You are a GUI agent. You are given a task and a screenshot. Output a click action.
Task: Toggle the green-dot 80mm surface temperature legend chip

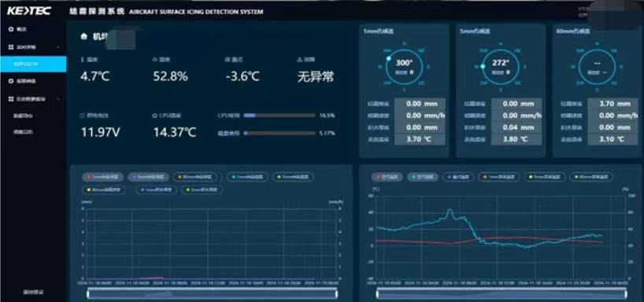coord(590,177)
